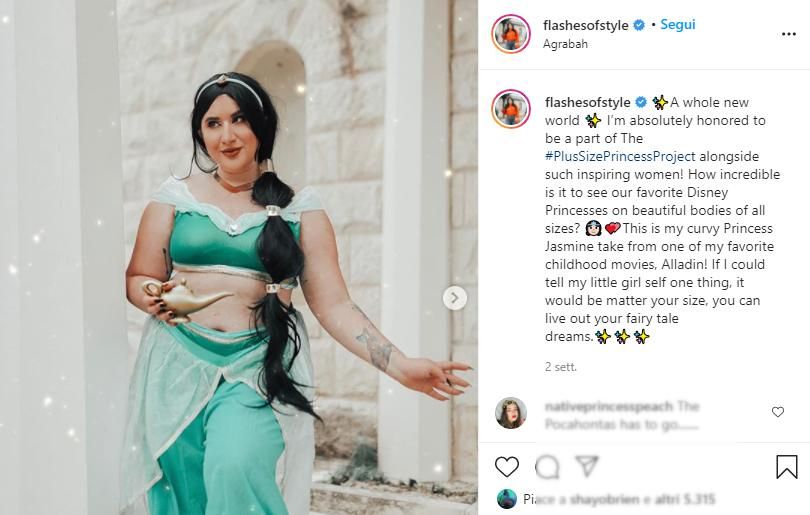Open nativeprincesspeach commenter avatar
Viewport: 810px width, 515px height.
pyautogui.click(x=511, y=413)
